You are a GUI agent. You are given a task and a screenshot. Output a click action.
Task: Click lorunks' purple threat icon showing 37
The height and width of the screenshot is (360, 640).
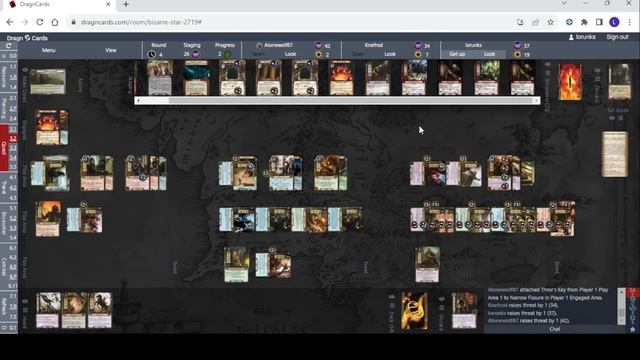(x=518, y=46)
